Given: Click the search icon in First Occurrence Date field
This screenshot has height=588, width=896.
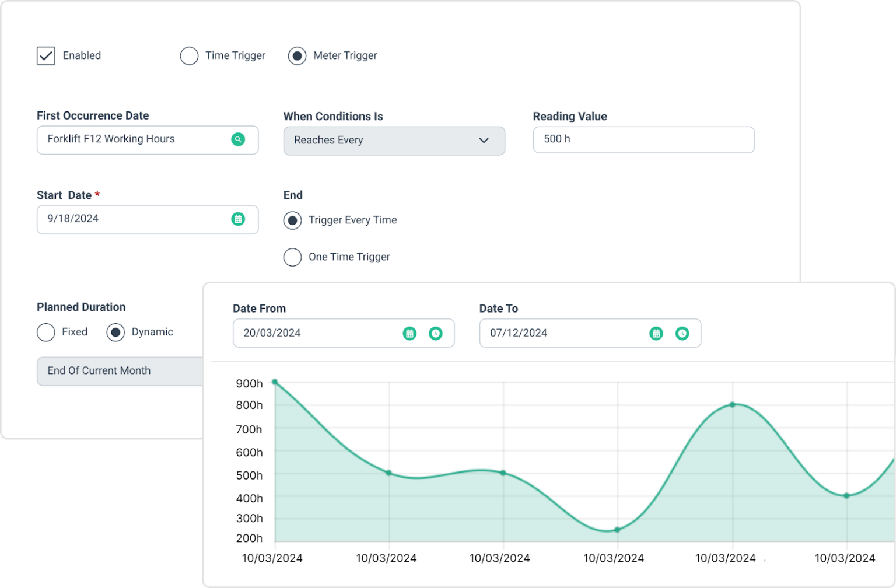Looking at the screenshot, I should click(x=238, y=139).
